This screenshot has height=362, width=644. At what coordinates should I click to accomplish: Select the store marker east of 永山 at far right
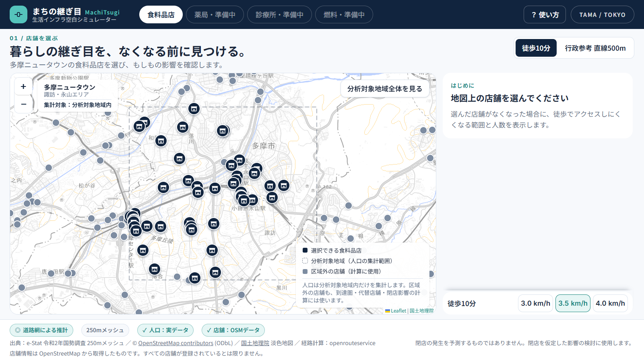(284, 185)
